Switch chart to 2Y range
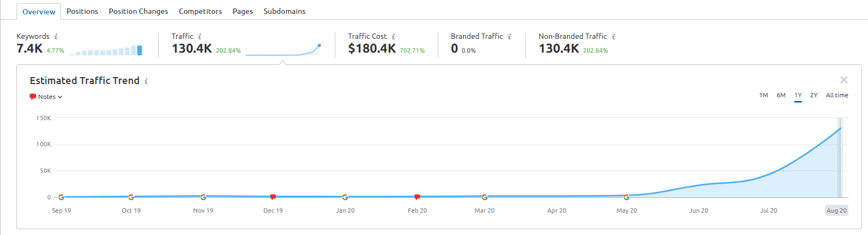 pos(814,95)
